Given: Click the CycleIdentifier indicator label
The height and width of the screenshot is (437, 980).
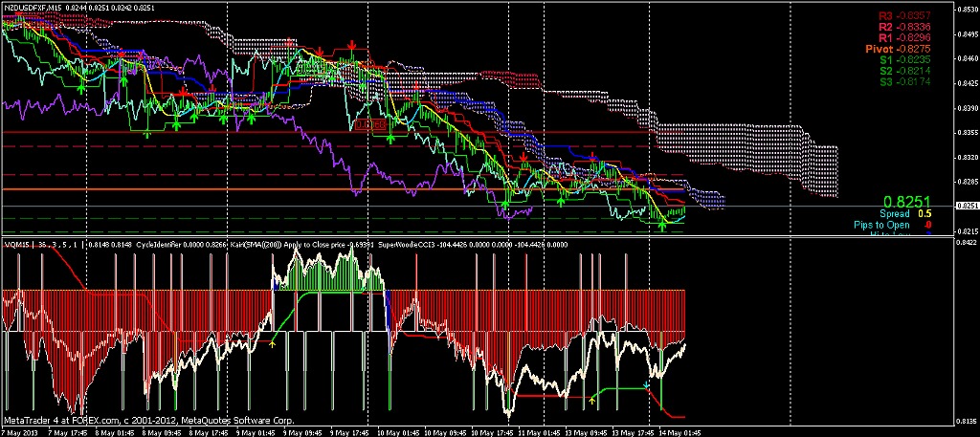Looking at the screenshot, I should coord(159,244).
